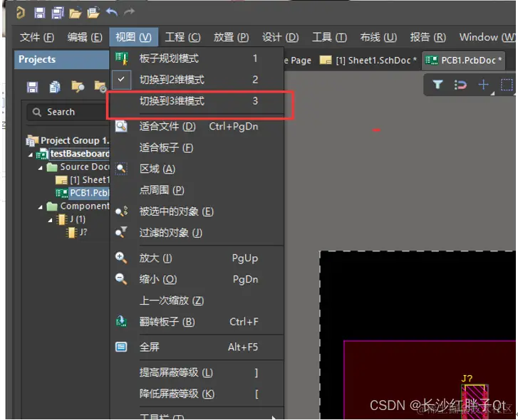Click 放大 (I) zoom in entry
The height and width of the screenshot is (420, 518).
pos(197,258)
